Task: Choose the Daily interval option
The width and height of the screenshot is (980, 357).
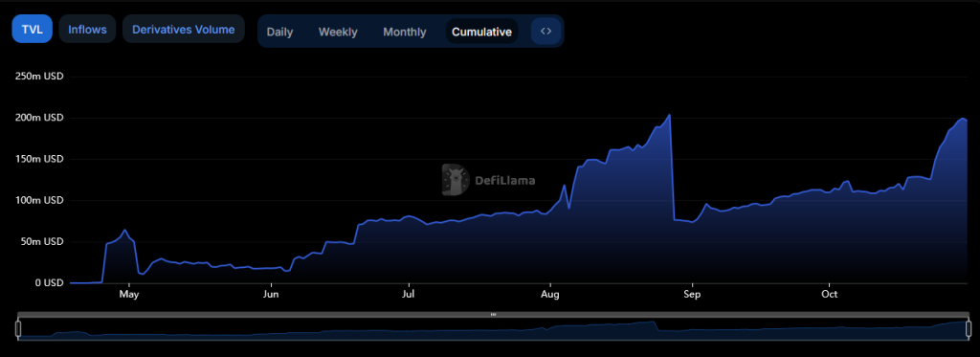Action: [x=280, y=32]
